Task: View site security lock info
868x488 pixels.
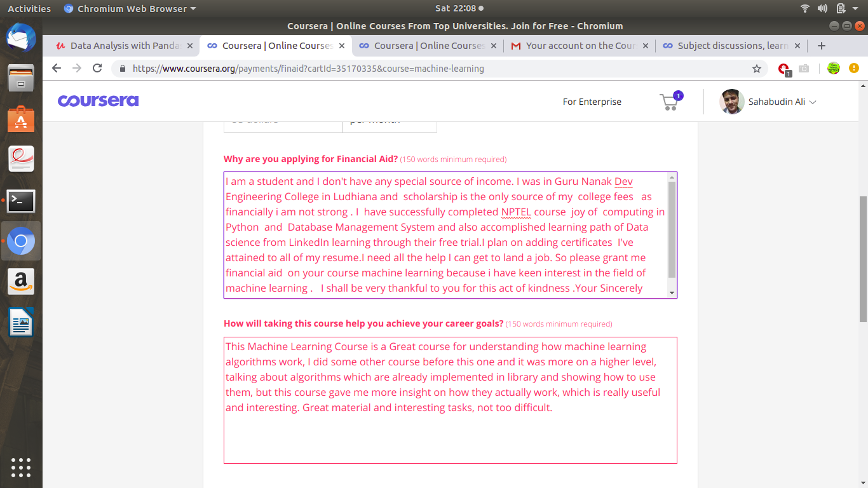Action: pos(122,68)
